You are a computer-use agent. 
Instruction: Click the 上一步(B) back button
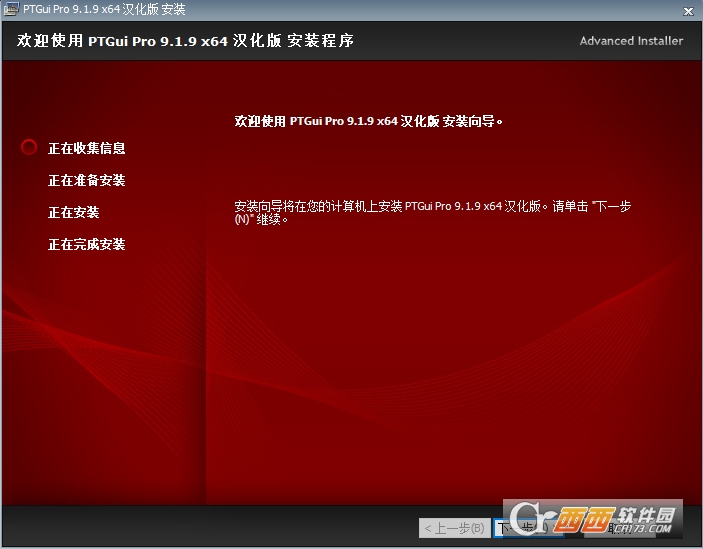tap(455, 528)
